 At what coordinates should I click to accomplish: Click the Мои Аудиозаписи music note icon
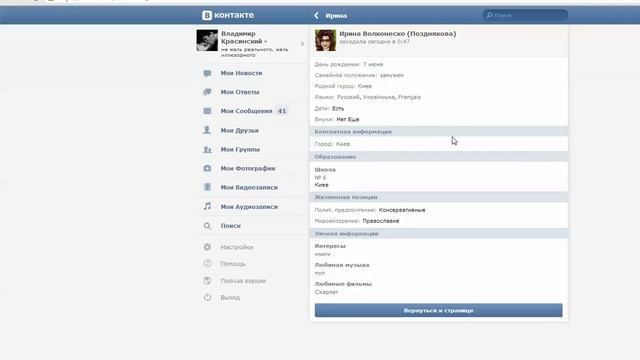coord(207,207)
